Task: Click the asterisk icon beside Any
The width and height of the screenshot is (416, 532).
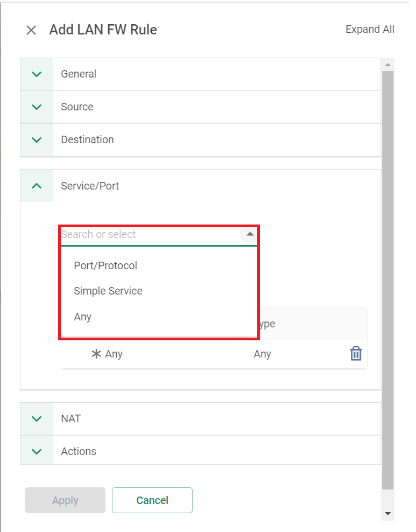Action: pos(96,354)
